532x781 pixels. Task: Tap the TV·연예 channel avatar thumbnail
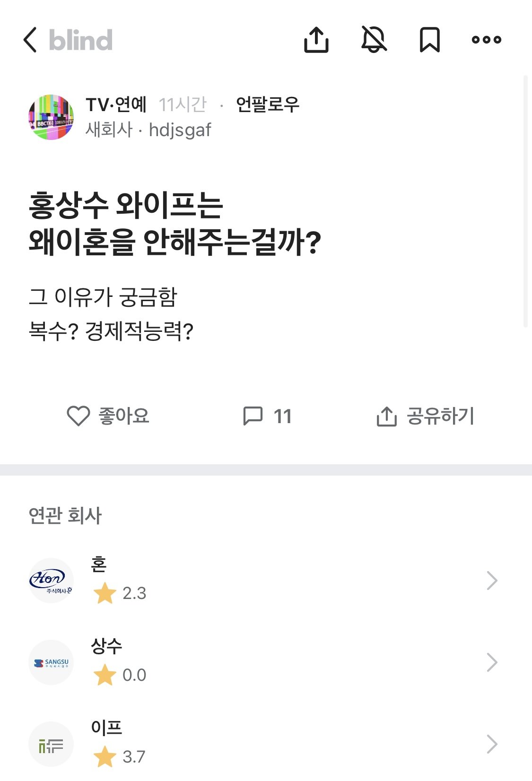51,117
